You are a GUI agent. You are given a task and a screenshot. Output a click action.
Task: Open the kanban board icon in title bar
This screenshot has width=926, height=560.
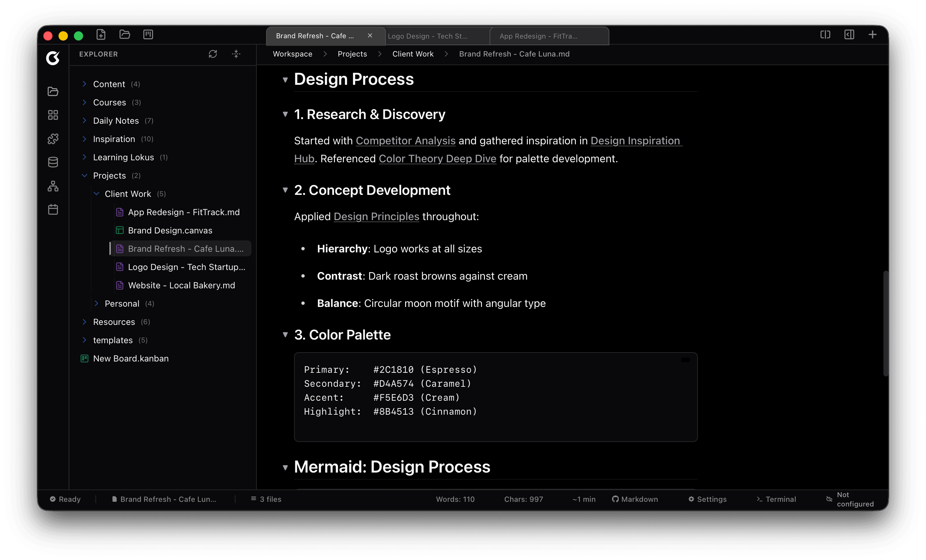[148, 35]
